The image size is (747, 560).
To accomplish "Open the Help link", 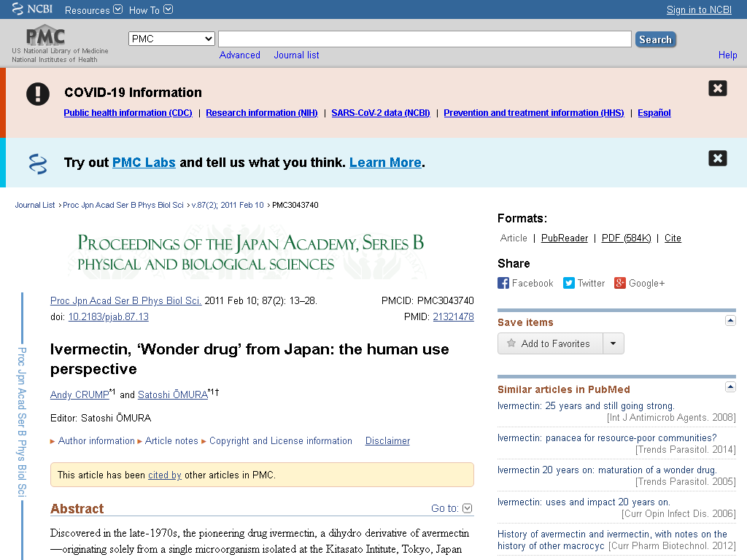I will (727, 55).
